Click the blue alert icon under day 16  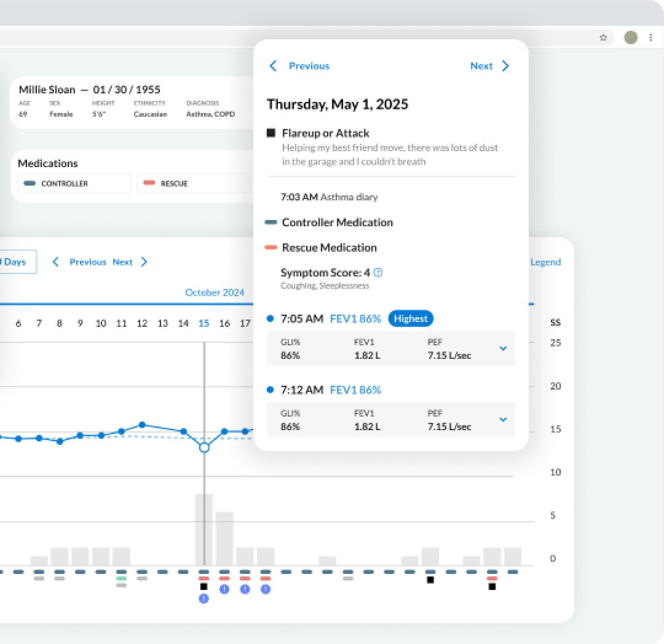tap(224, 589)
